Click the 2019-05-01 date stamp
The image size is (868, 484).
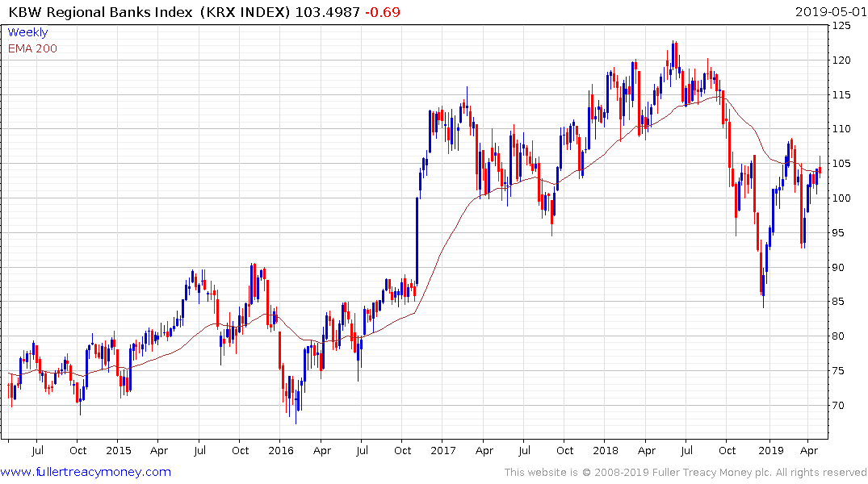831,11
